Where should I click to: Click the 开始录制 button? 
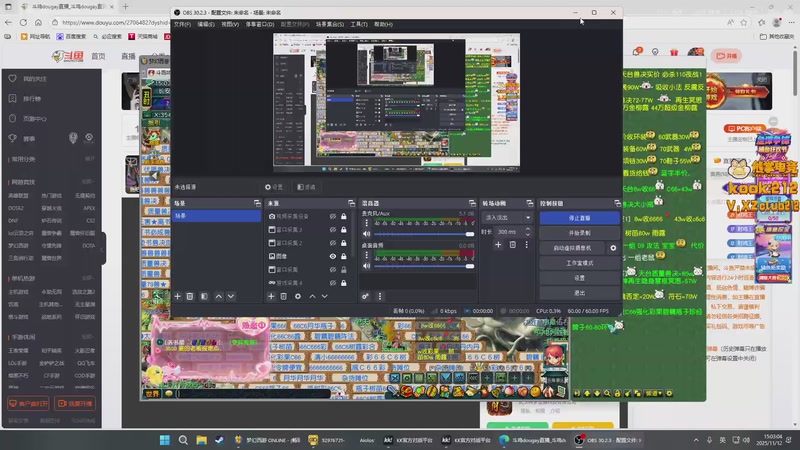(580, 233)
